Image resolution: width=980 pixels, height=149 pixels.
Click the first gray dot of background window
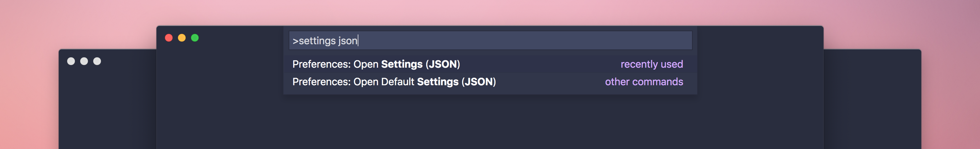71,61
